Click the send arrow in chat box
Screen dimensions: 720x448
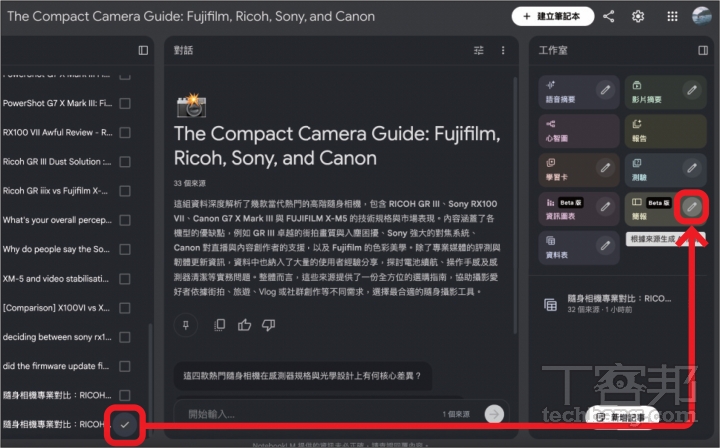[494, 414]
